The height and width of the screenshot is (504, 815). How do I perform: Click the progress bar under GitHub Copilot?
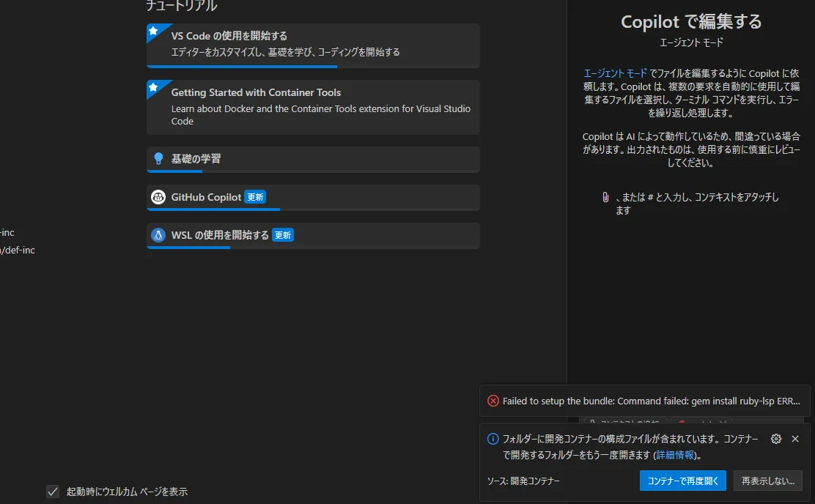(x=313, y=210)
